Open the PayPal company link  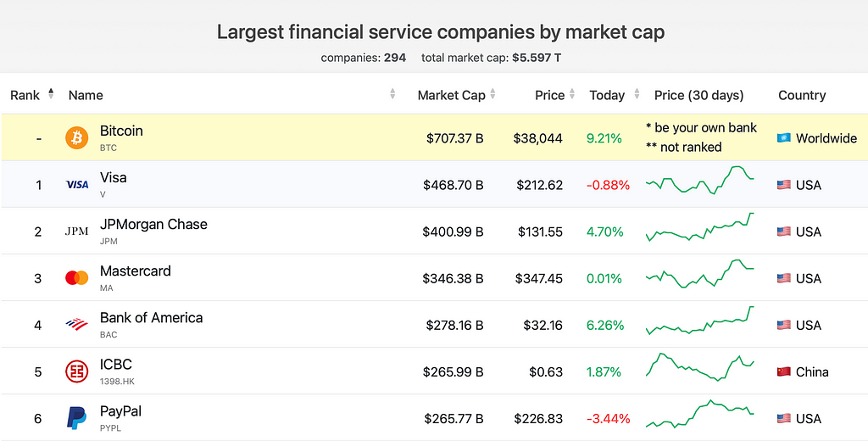(120, 411)
